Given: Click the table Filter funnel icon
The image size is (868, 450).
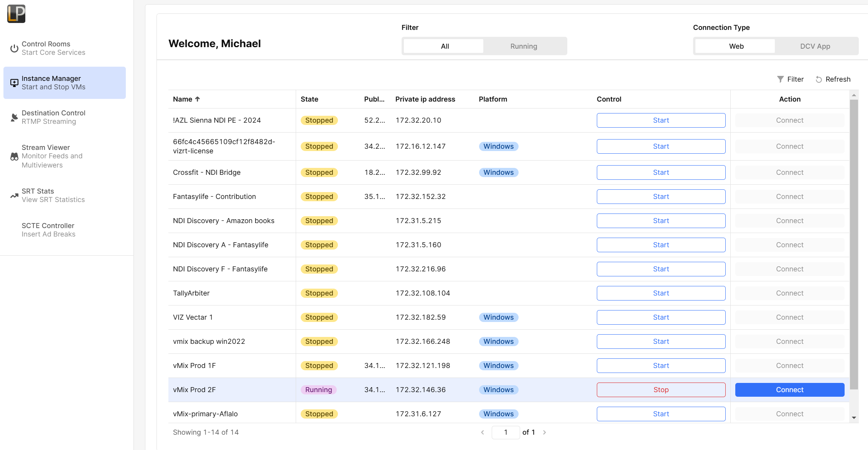Looking at the screenshot, I should 780,79.
